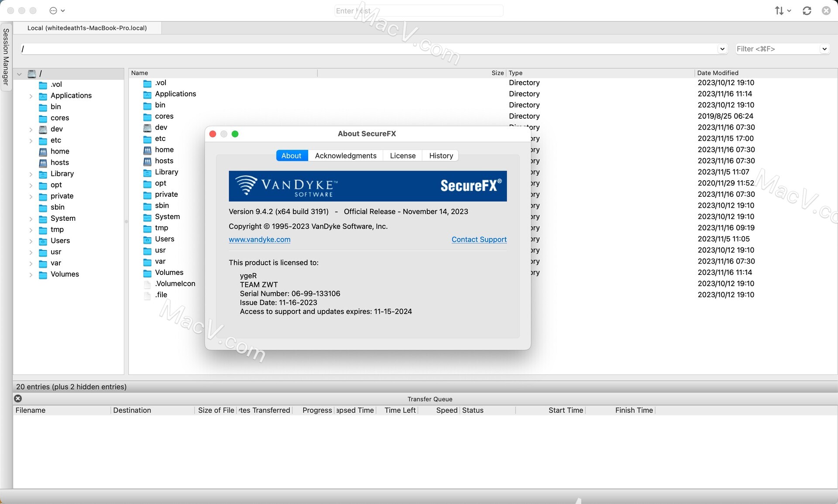Expand the dev tree node

[x=31, y=130]
